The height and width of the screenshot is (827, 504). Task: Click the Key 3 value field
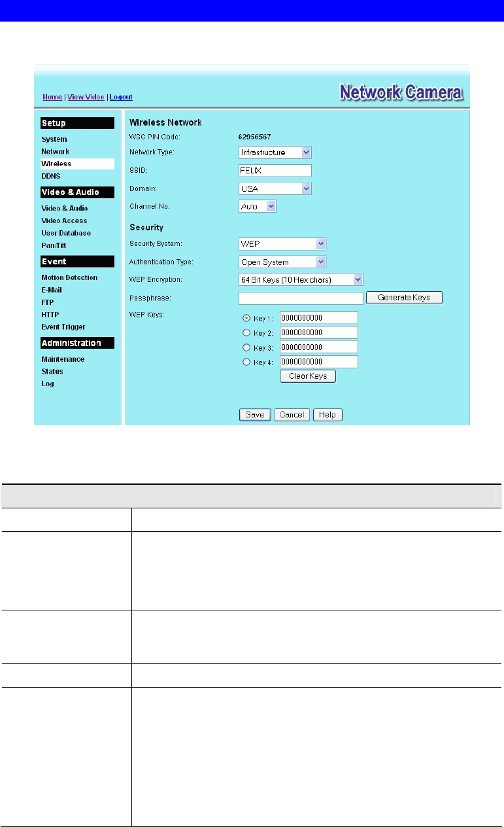click(x=319, y=347)
